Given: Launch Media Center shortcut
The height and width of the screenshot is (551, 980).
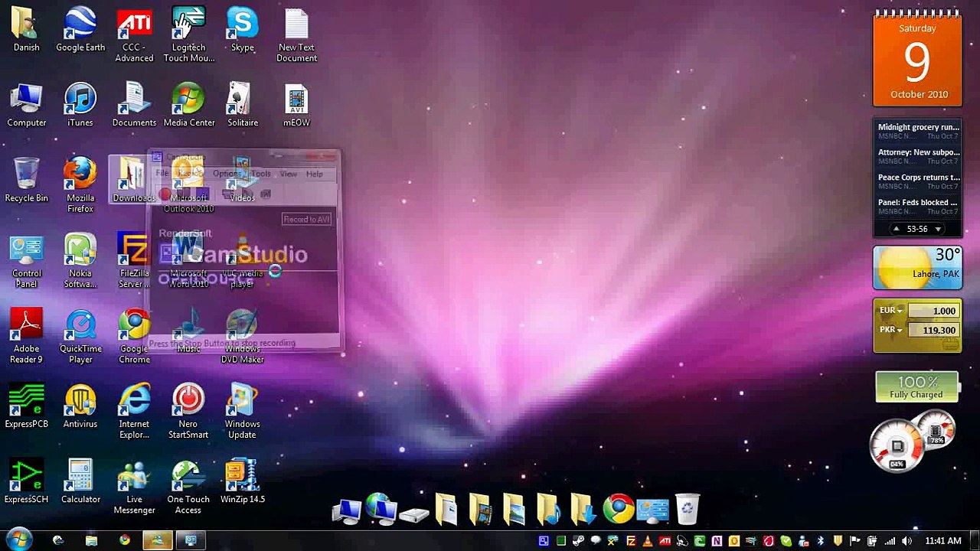Looking at the screenshot, I should point(188,106).
